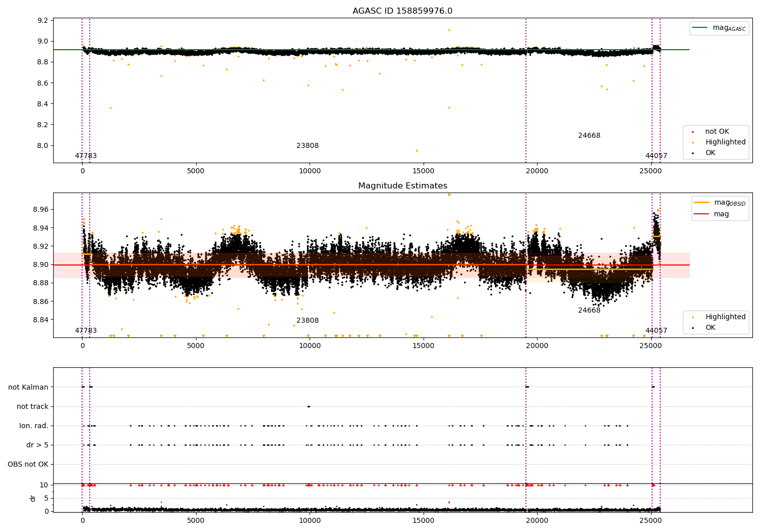Click the rotated 'dr' y-axis label
The height and width of the screenshot is (532, 760).
pos(33,498)
